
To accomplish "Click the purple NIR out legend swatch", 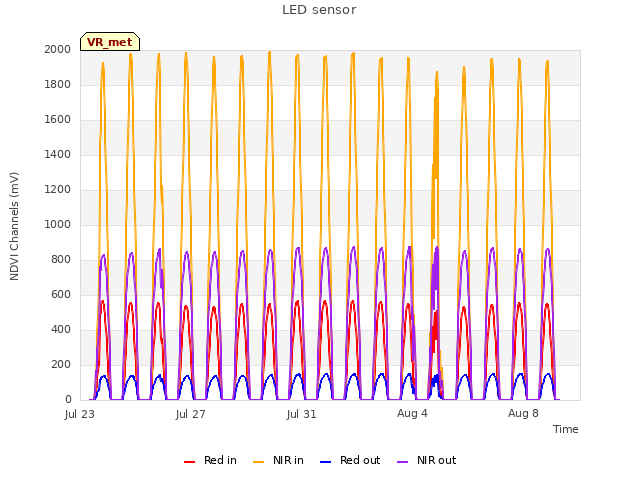I will pyautogui.click(x=402, y=462).
